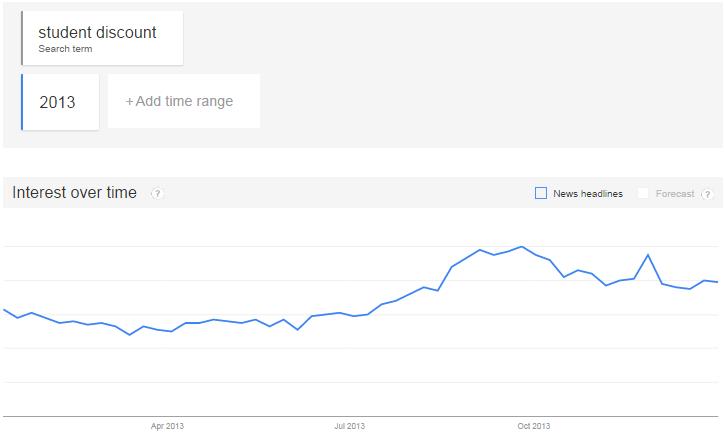Edit the student discount search term

click(x=103, y=38)
